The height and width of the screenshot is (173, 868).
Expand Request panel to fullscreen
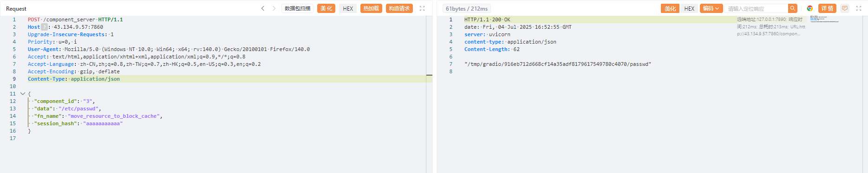[x=422, y=8]
